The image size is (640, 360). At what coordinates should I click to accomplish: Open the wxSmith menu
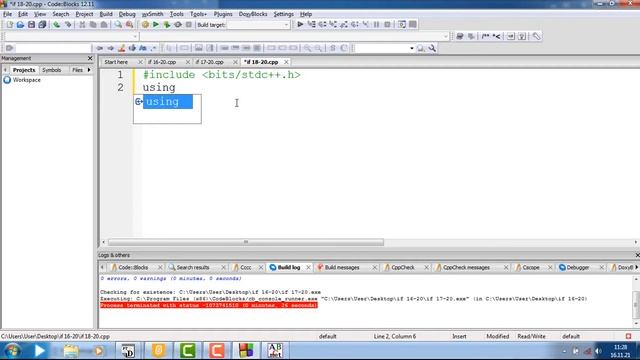pyautogui.click(x=152, y=14)
